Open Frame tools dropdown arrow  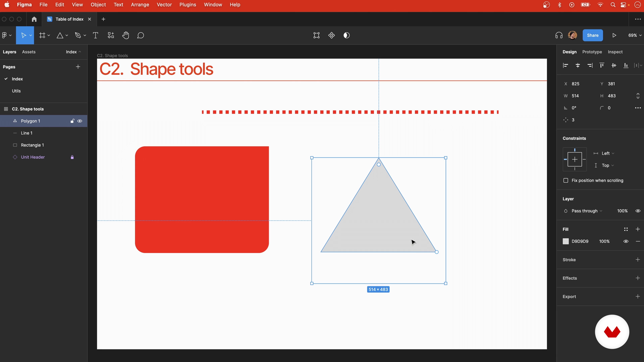click(49, 36)
